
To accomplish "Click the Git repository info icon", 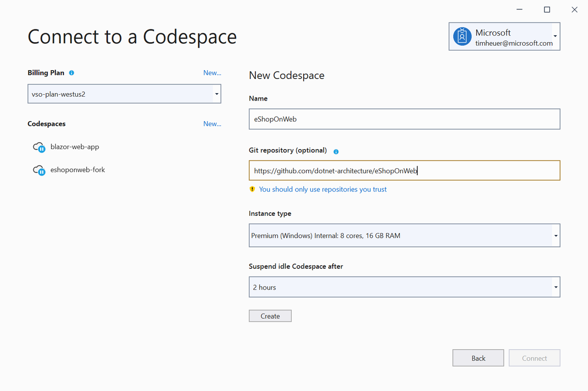I will coord(336,152).
